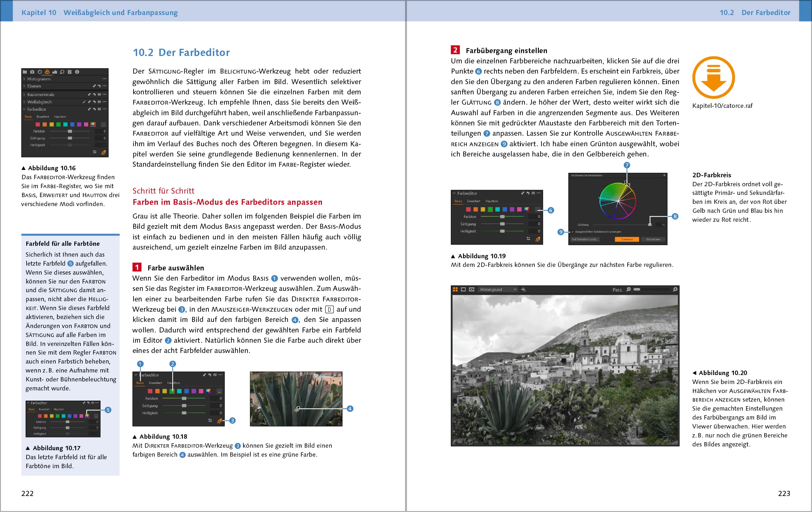Click the agave photo in figure 10.18
The width and height of the screenshot is (812, 512).
296,399
